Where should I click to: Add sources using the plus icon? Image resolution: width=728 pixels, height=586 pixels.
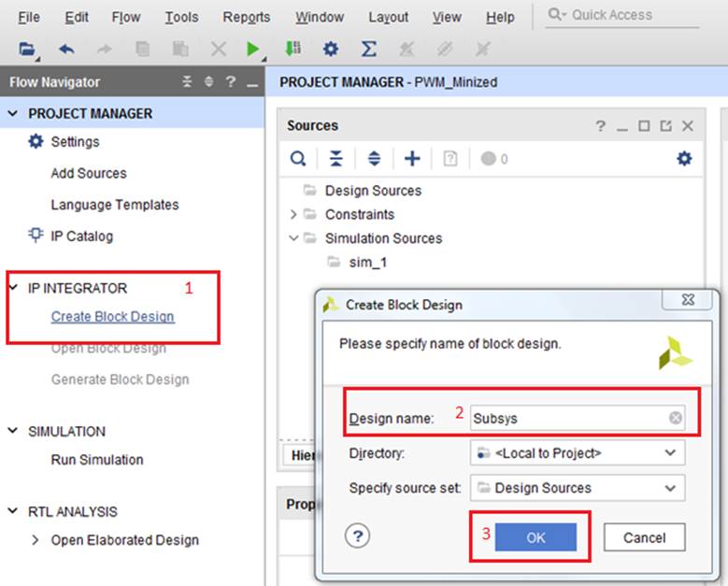[x=411, y=159]
